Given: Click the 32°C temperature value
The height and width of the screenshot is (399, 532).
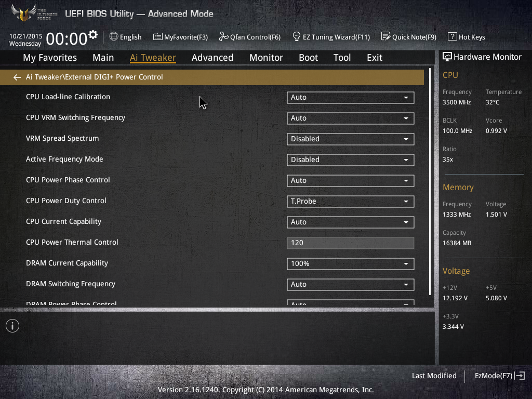Looking at the screenshot, I should [x=493, y=102].
